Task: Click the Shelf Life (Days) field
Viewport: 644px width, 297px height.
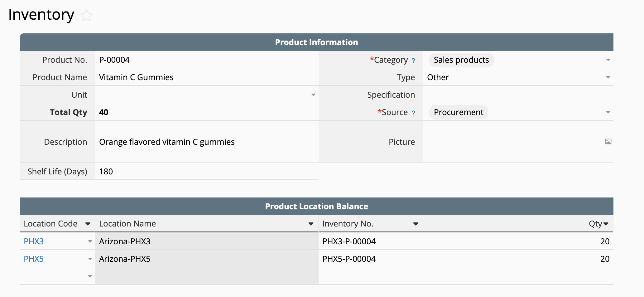Action: coord(206,172)
